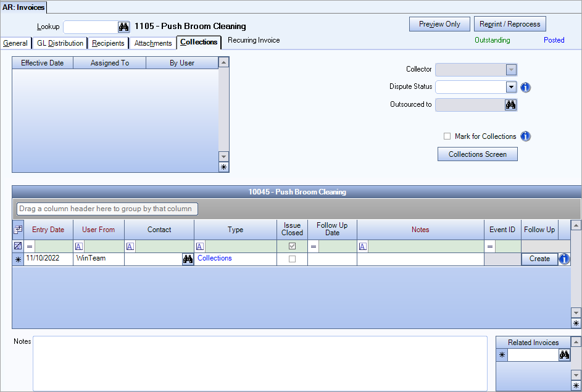The height and width of the screenshot is (392, 582).
Task: Open the Attachments tab
Action: click(x=152, y=43)
